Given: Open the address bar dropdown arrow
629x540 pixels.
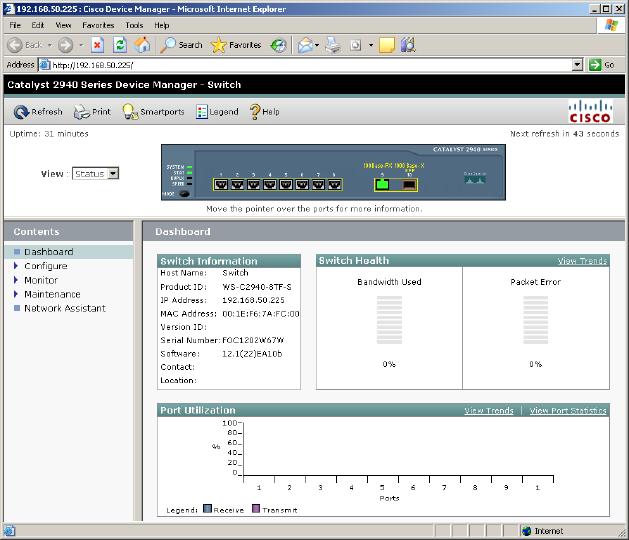Looking at the screenshot, I should coord(577,65).
